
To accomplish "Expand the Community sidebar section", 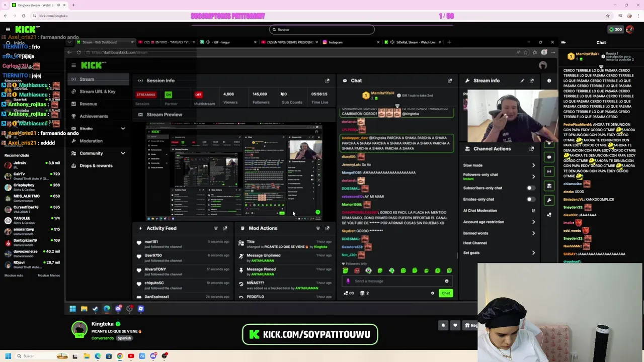I will coord(123,153).
